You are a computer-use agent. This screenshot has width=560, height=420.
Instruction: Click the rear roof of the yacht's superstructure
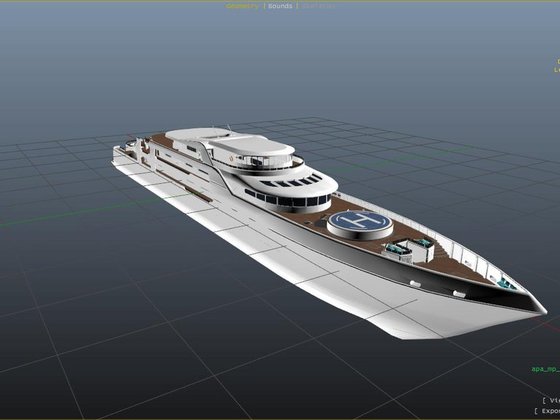click(x=198, y=134)
